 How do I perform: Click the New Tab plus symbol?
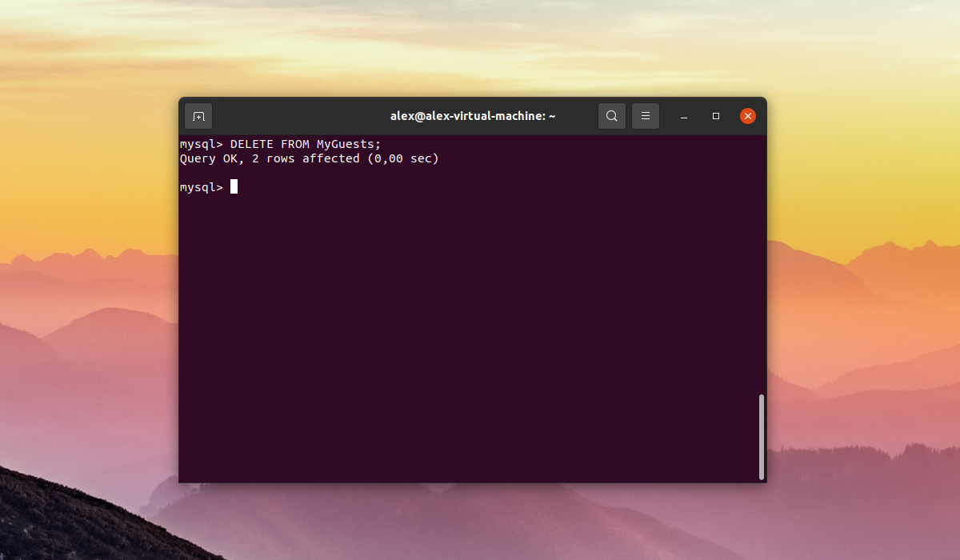coord(198,115)
